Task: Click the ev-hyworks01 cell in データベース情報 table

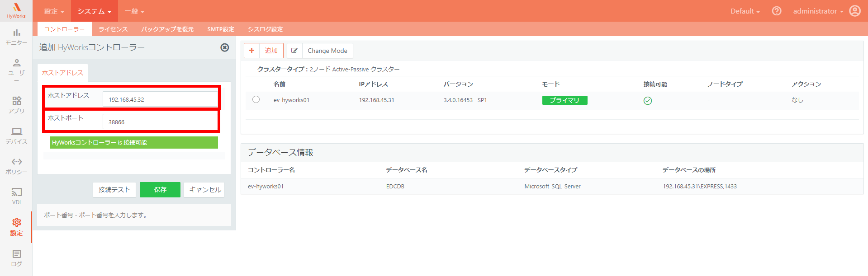Action: pyautogui.click(x=266, y=186)
